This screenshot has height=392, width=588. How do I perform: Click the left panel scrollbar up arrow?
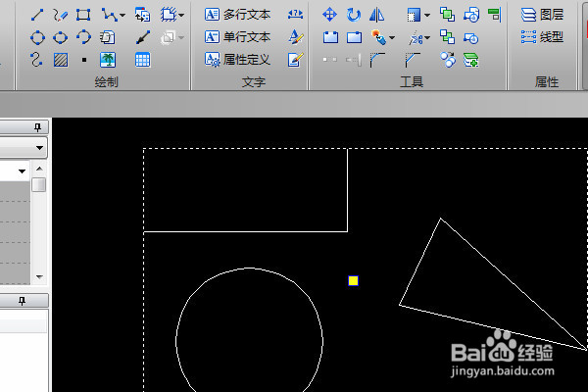point(39,169)
